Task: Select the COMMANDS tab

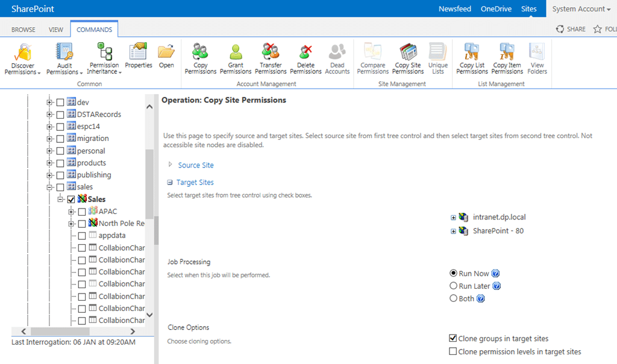Action: (94, 30)
